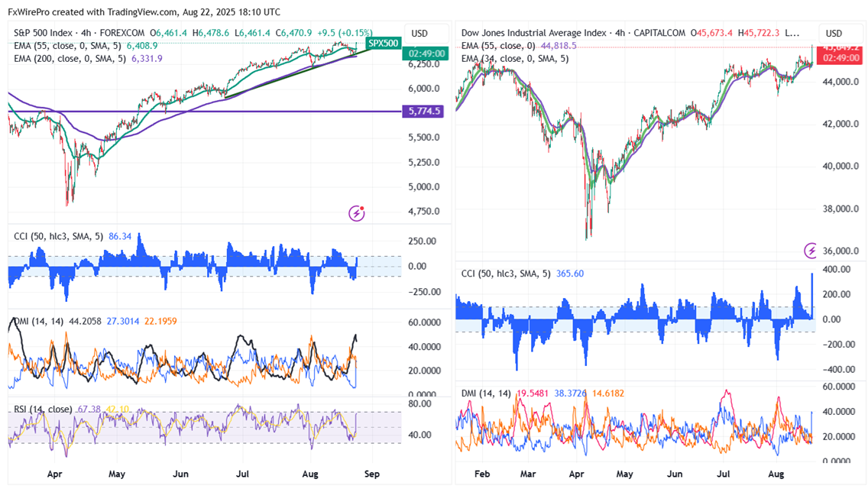The width and height of the screenshot is (868, 489).
Task: Click the Jun label on the Dow Jones time axis
Action: pyautogui.click(x=674, y=474)
